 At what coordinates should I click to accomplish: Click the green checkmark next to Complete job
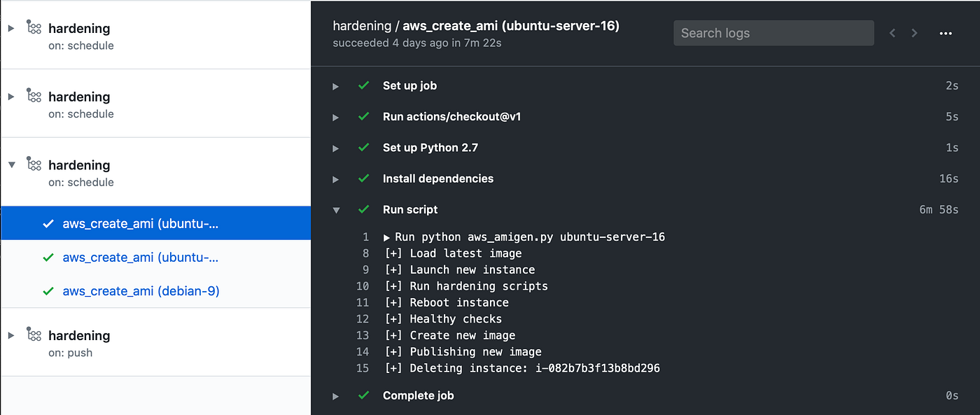point(363,395)
